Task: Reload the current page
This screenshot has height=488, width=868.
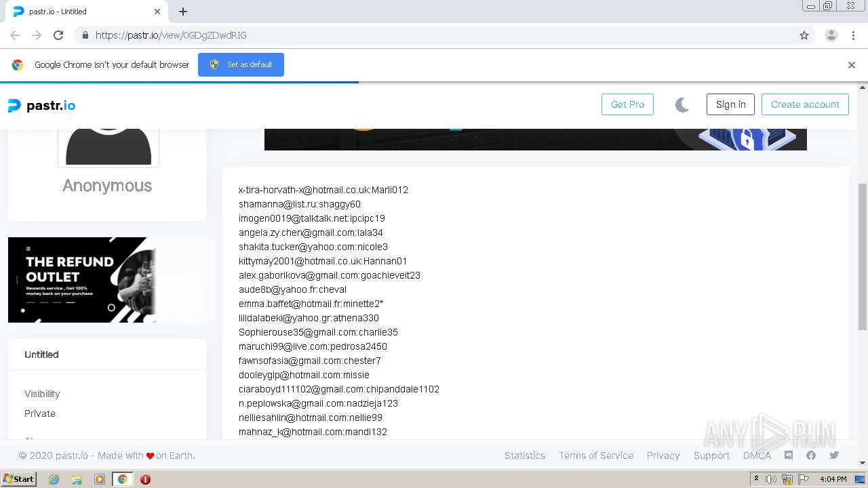Action: (58, 35)
